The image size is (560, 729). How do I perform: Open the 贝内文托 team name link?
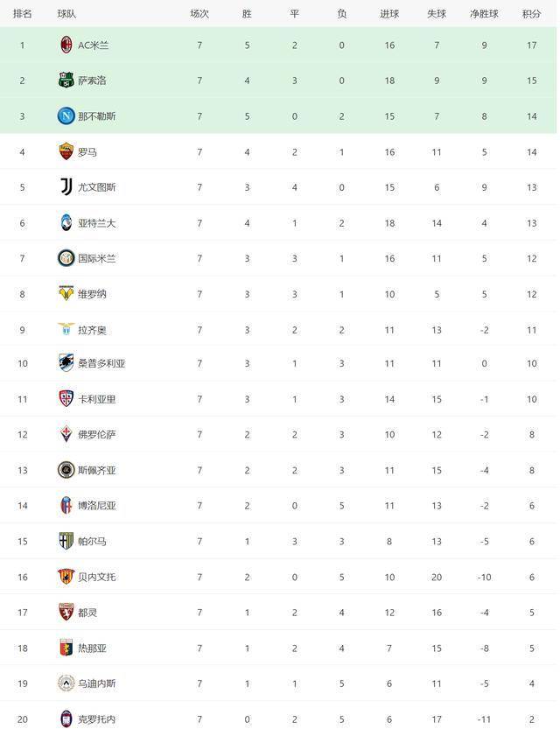[x=96, y=577]
